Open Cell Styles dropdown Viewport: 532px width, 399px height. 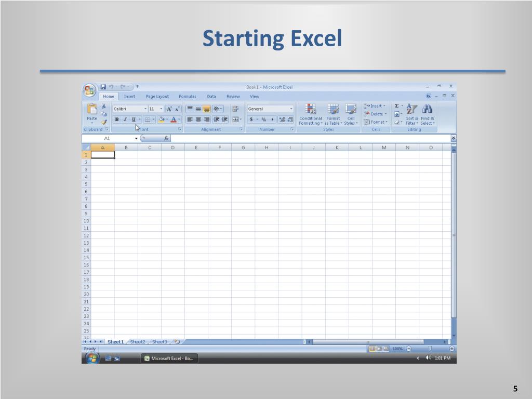(x=351, y=114)
